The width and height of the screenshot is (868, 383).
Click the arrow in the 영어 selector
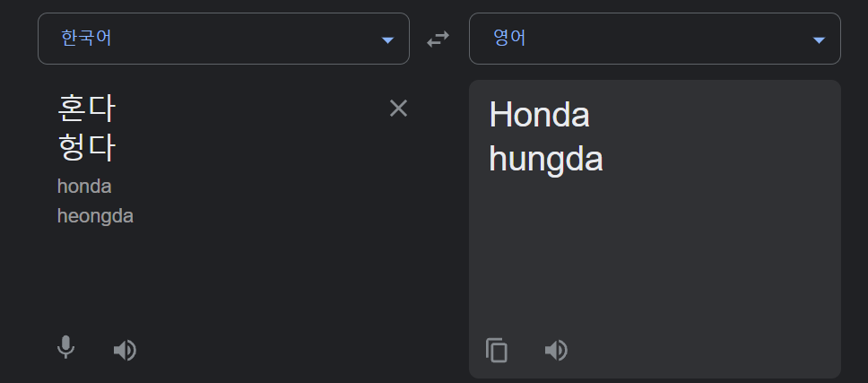click(819, 39)
